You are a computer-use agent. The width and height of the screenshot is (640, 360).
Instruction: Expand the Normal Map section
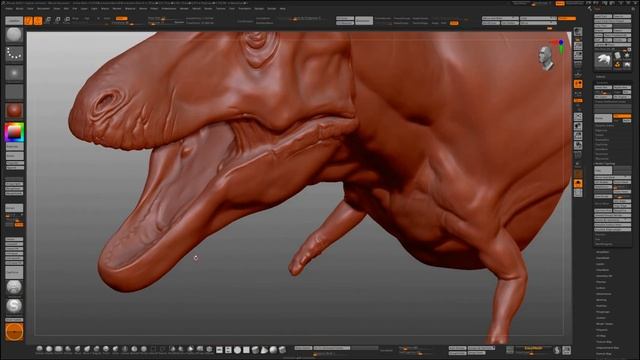(604, 354)
